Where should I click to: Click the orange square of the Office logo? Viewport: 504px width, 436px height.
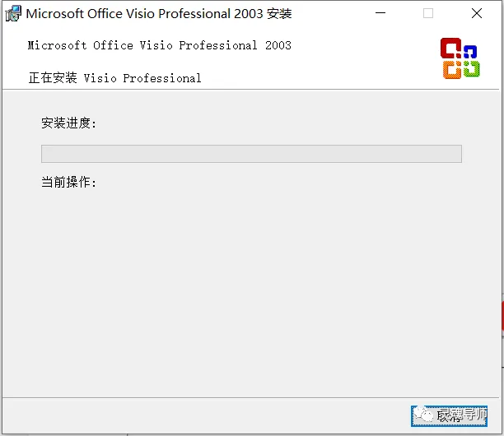[x=452, y=69]
